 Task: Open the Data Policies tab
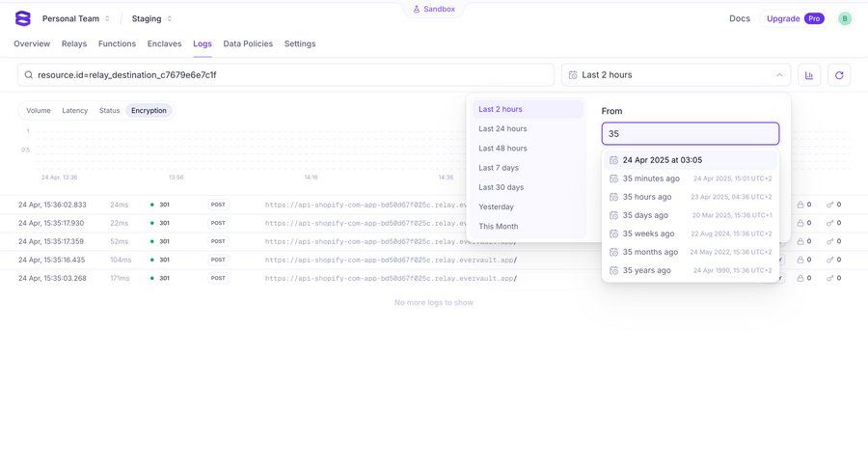248,43
